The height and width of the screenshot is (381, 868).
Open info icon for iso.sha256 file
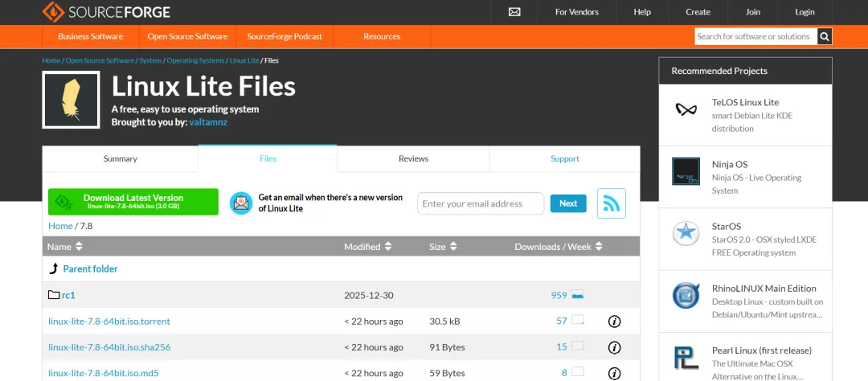coord(614,347)
